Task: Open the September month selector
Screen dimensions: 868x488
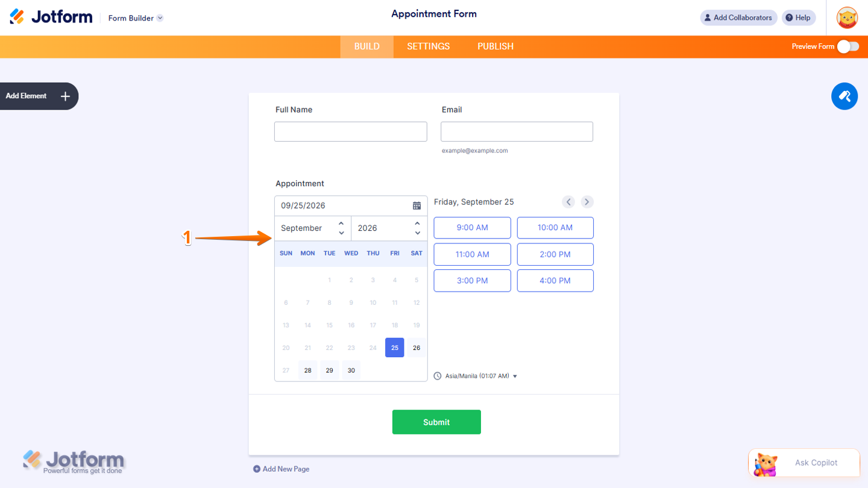Action: click(x=312, y=228)
